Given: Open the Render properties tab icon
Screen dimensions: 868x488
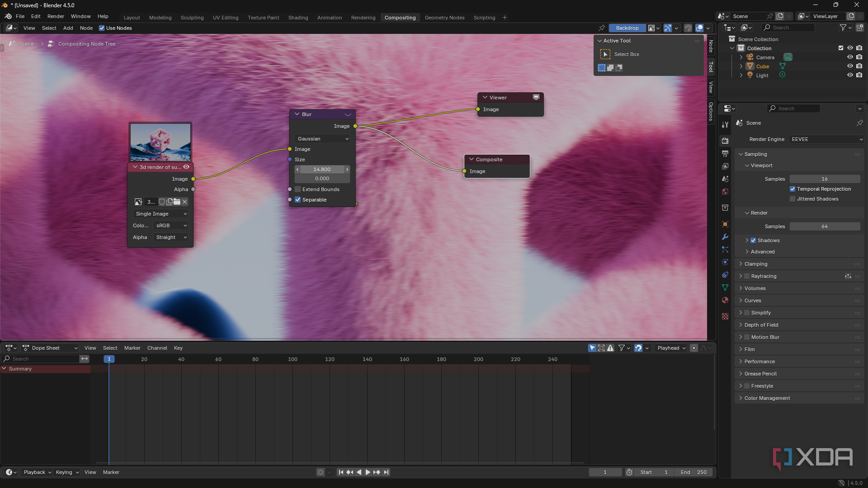Looking at the screenshot, I should pos(725,141).
